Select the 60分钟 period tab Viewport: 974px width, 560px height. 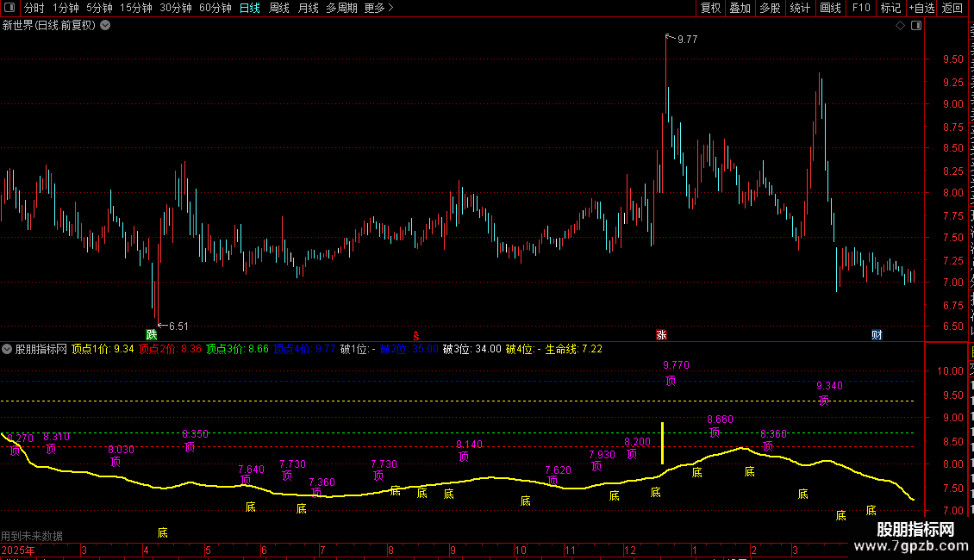215,8
